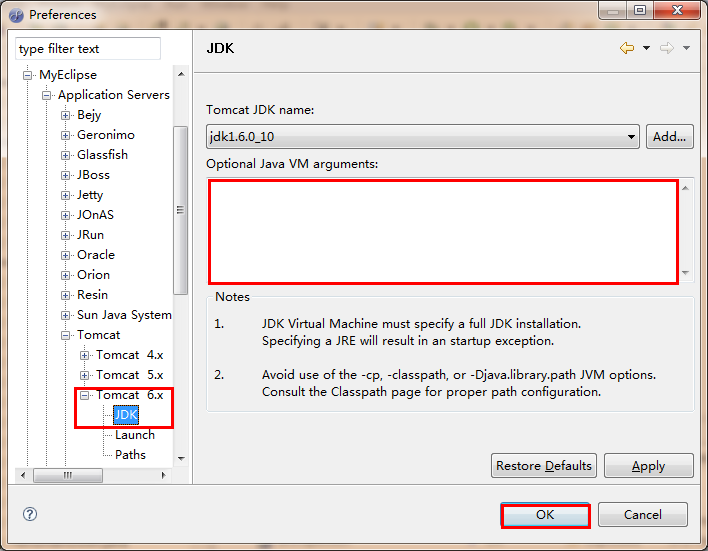Select the JDK tree item

point(126,415)
